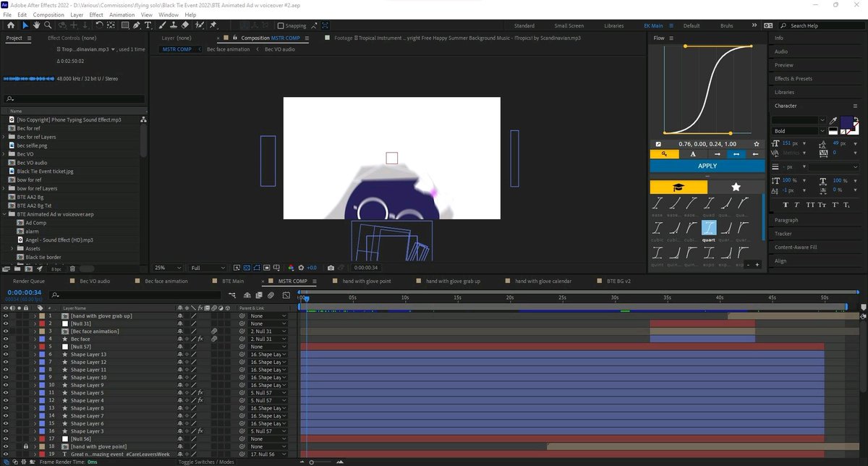Open Parent dropdown for Shape Layer 13

[x=268, y=355]
